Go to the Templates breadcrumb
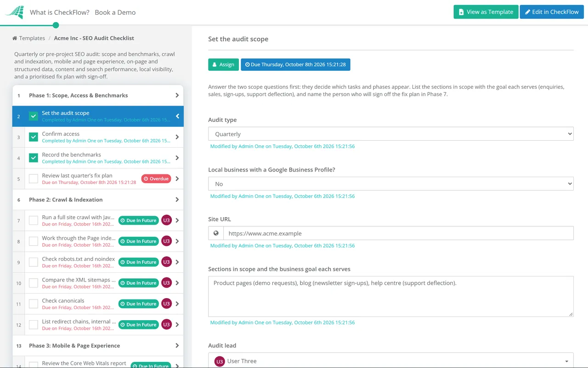 (x=32, y=38)
